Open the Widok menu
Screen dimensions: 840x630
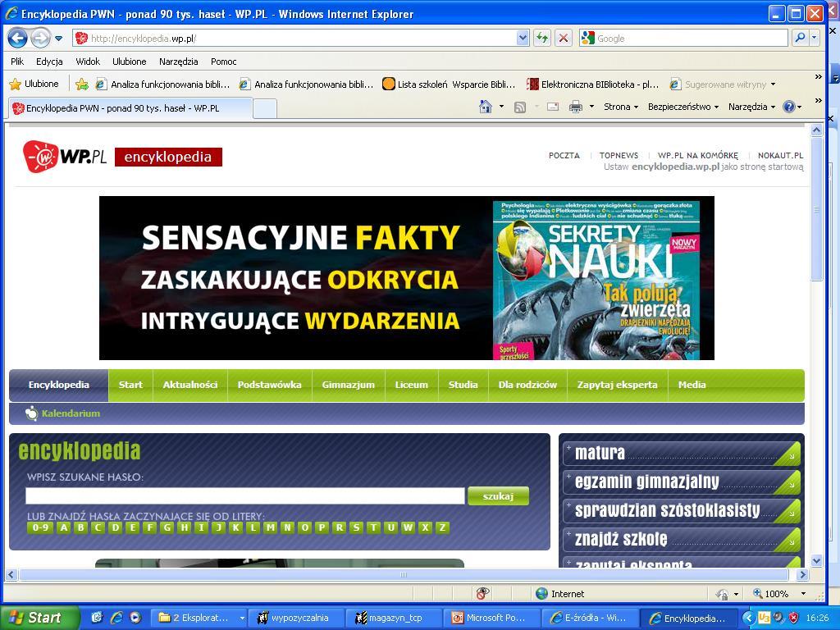tap(88, 62)
